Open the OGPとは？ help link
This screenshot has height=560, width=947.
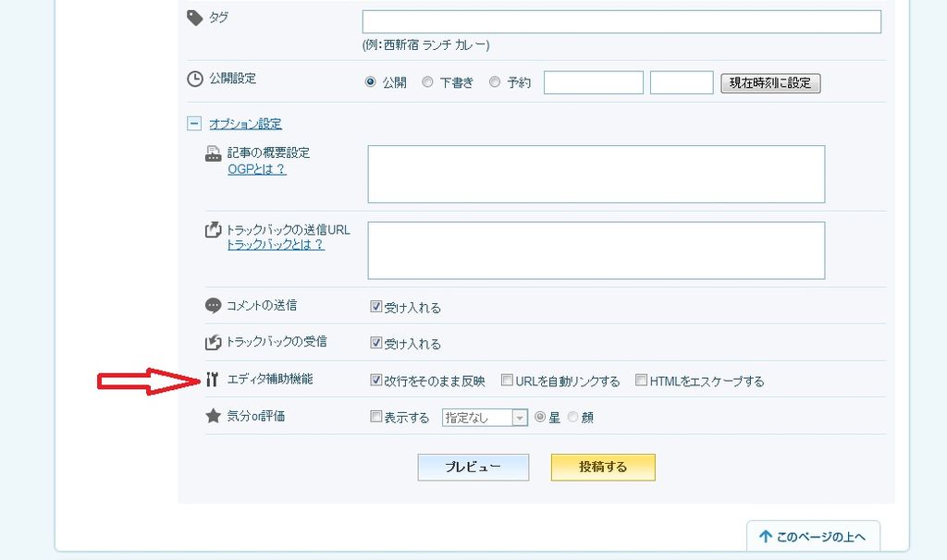click(257, 170)
